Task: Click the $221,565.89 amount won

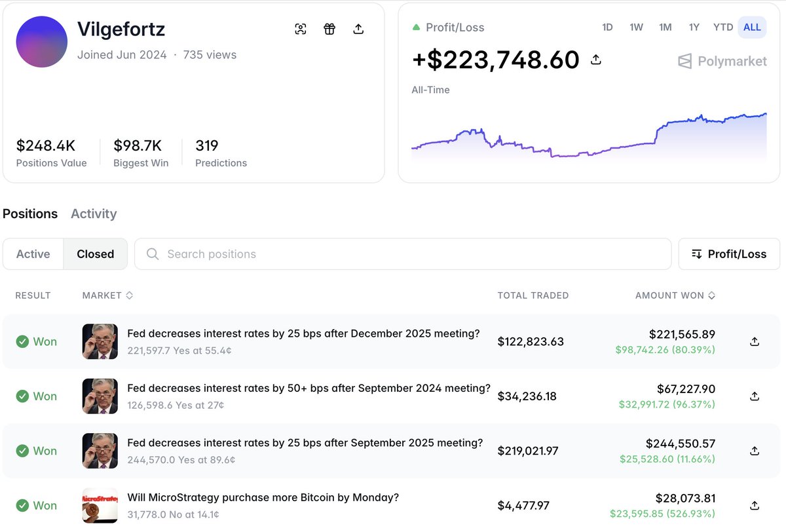Action: 682,334
